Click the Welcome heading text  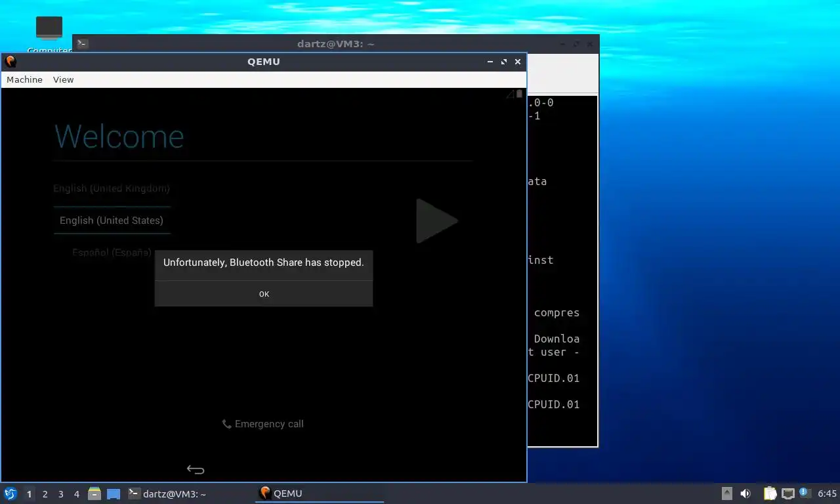(x=119, y=136)
